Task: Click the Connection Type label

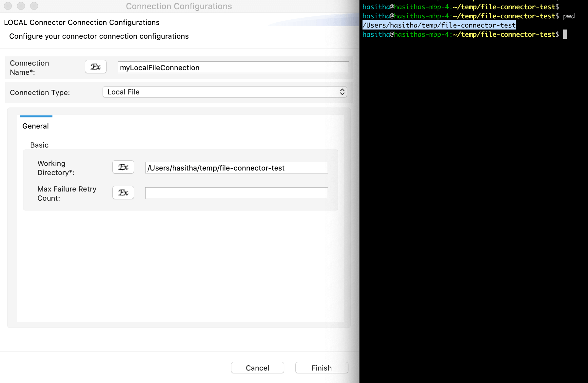Action: (40, 92)
